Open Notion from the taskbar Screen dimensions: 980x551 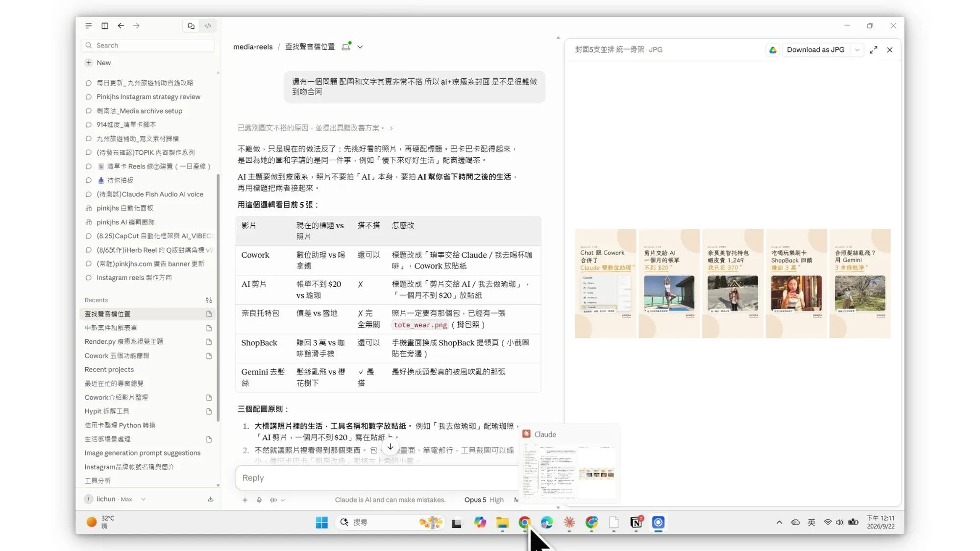[x=636, y=523]
